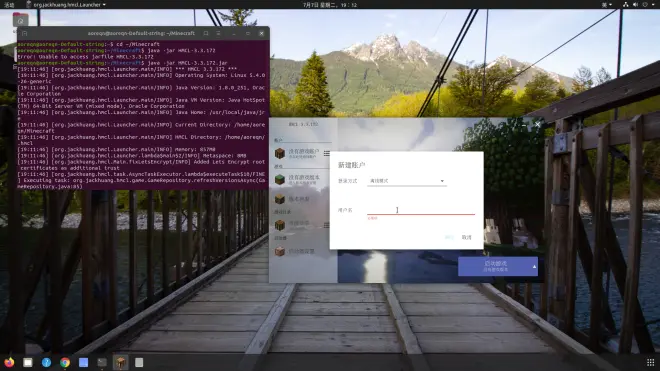Open the login method dropdown in the dialog
Screen dimensions: 660x371
tap(407, 181)
